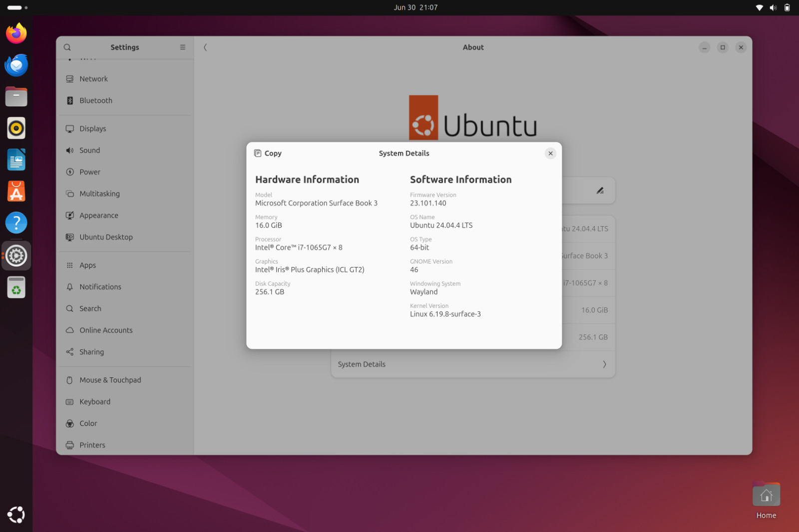Copy system details with the Copy button
Viewport: 799px width, 532px height.
268,153
